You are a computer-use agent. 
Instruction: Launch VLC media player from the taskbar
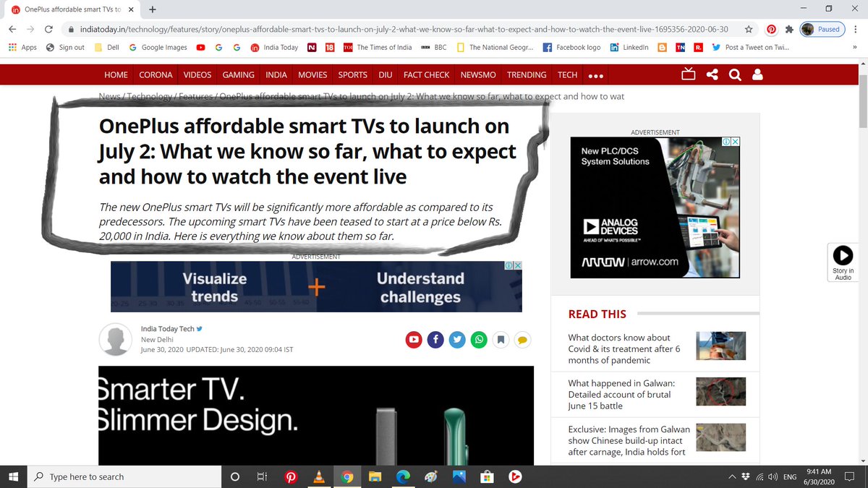coord(319,476)
